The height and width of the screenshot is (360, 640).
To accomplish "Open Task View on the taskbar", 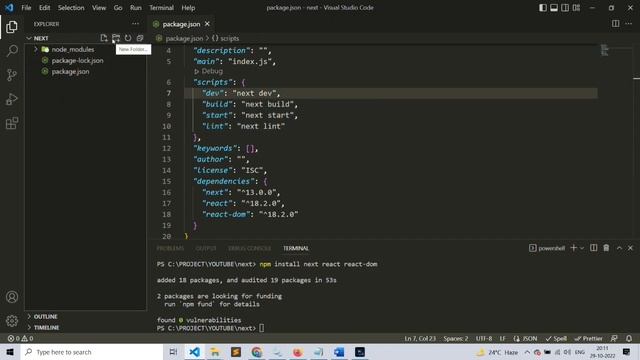I will pyautogui.click(x=173, y=352).
